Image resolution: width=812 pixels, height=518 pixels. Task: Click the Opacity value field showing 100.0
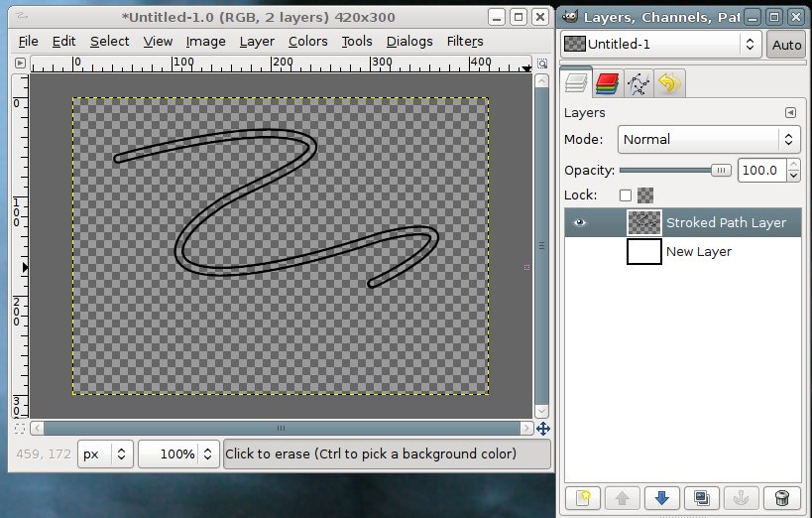click(761, 170)
